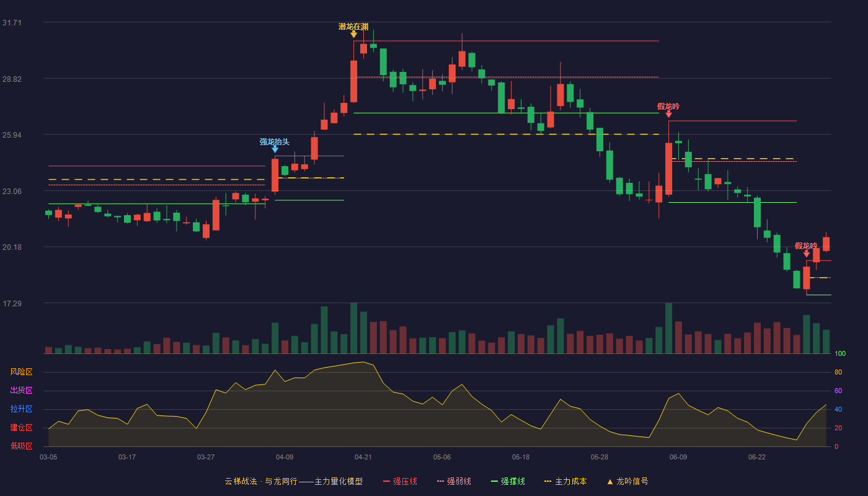
Task: Click the 03-17 date label
Action: [127, 457]
